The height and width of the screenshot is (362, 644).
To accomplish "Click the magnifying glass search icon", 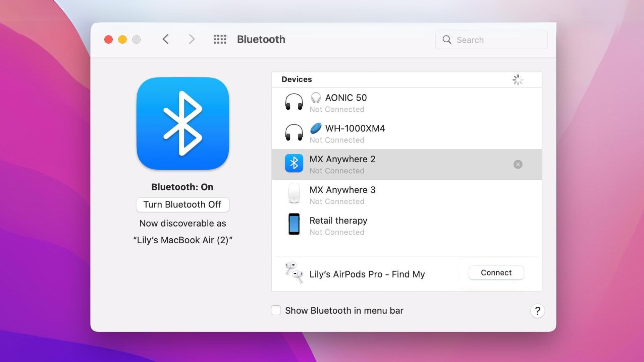I will tap(447, 40).
